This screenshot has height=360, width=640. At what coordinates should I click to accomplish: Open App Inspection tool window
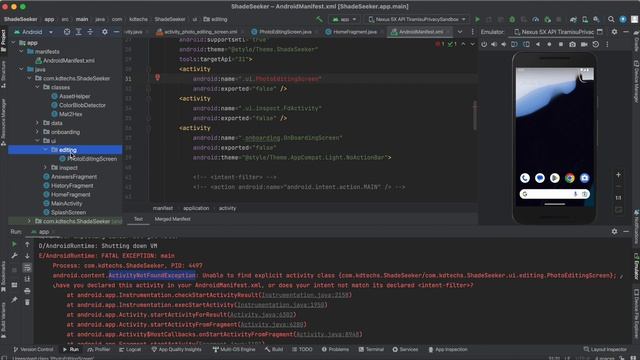(448, 349)
